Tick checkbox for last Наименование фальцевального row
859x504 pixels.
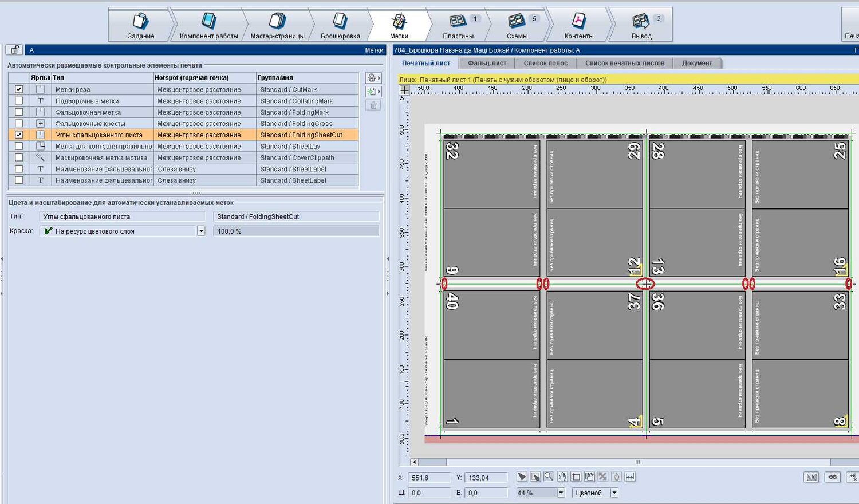(x=19, y=180)
